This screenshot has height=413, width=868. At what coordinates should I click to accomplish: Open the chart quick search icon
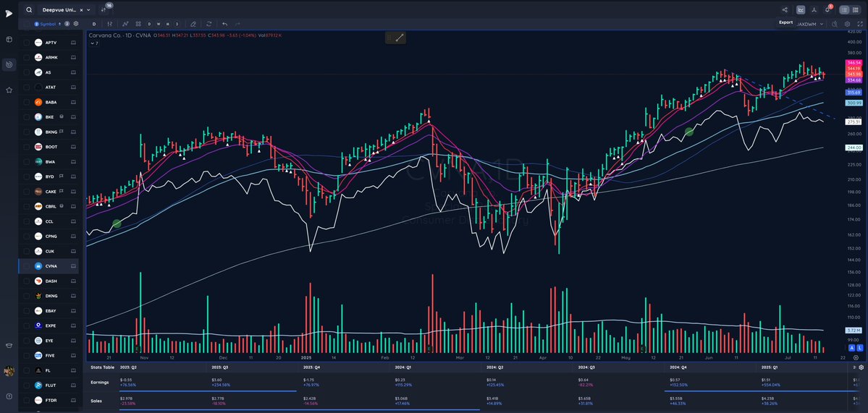point(834,24)
